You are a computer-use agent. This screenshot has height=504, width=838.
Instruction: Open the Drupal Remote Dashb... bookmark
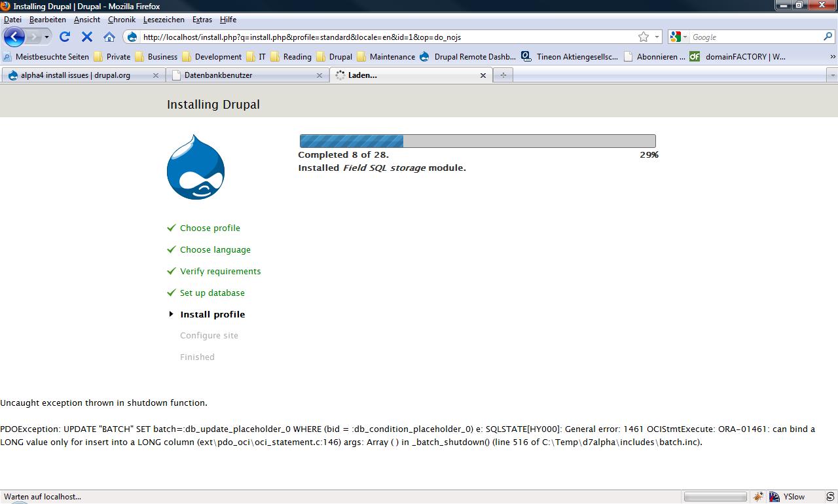coord(467,57)
